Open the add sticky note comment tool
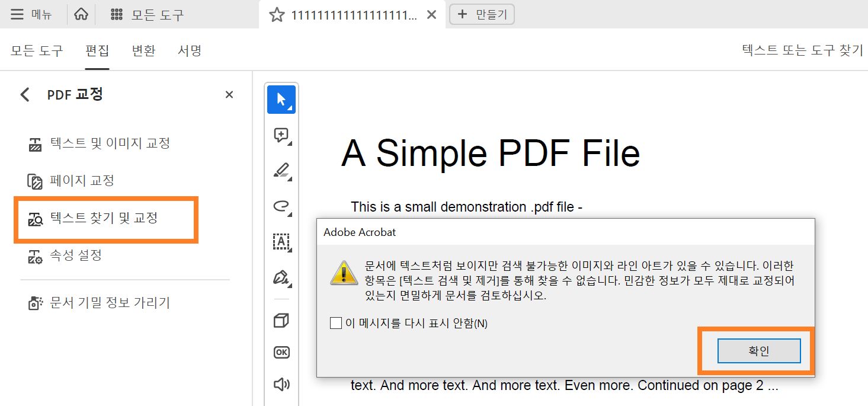Image resolution: width=868 pixels, height=406 pixels. (281, 135)
